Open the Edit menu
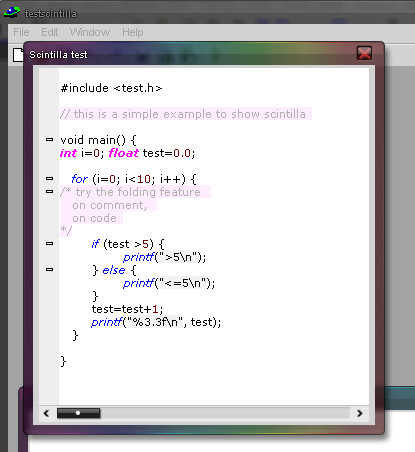The height and width of the screenshot is (452, 415). (50, 32)
